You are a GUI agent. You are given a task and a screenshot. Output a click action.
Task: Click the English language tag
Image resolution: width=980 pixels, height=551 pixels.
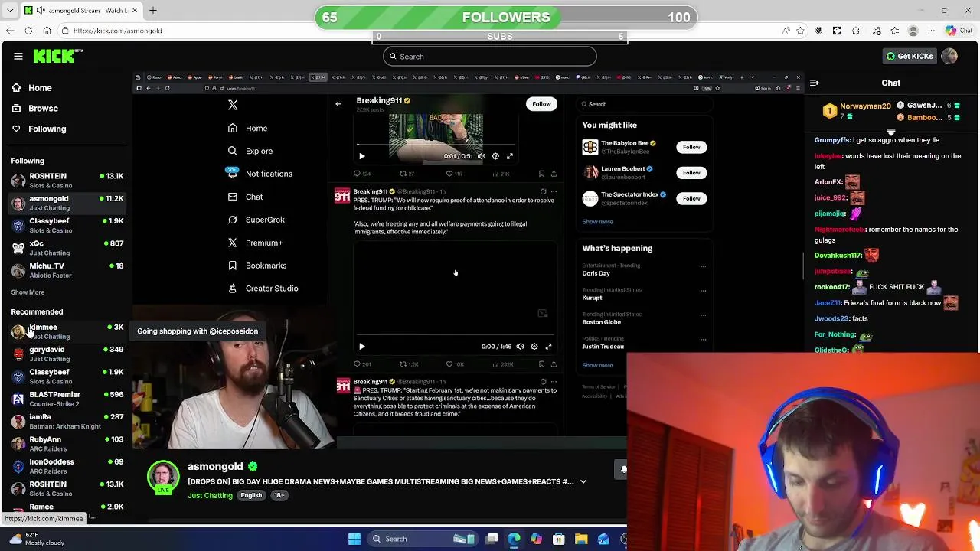click(x=251, y=496)
